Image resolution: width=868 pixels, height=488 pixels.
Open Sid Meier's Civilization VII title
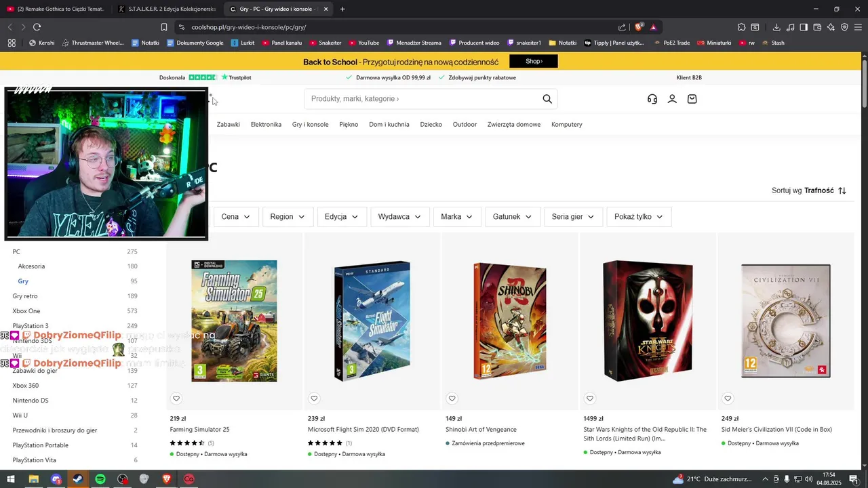coord(776,430)
